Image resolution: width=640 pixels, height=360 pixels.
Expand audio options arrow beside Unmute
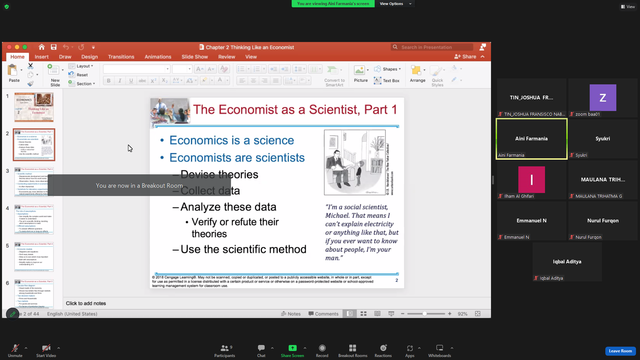pos(26,348)
